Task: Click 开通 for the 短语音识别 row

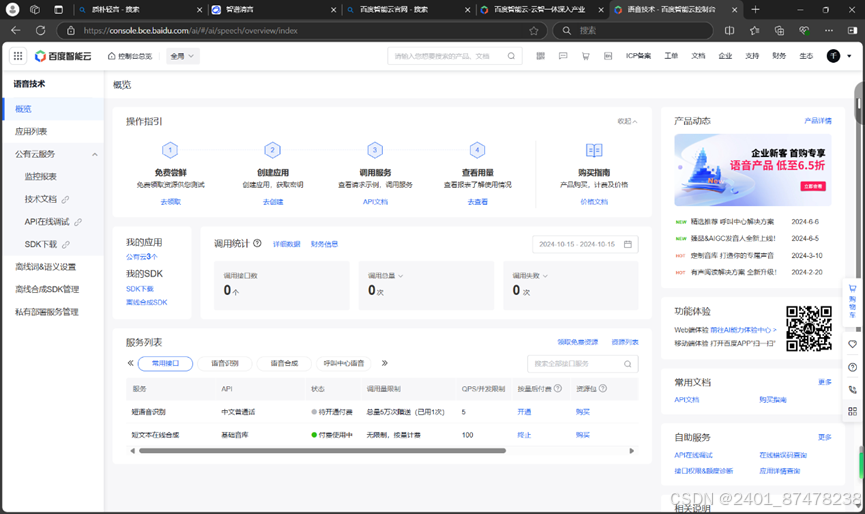Action: tap(524, 412)
